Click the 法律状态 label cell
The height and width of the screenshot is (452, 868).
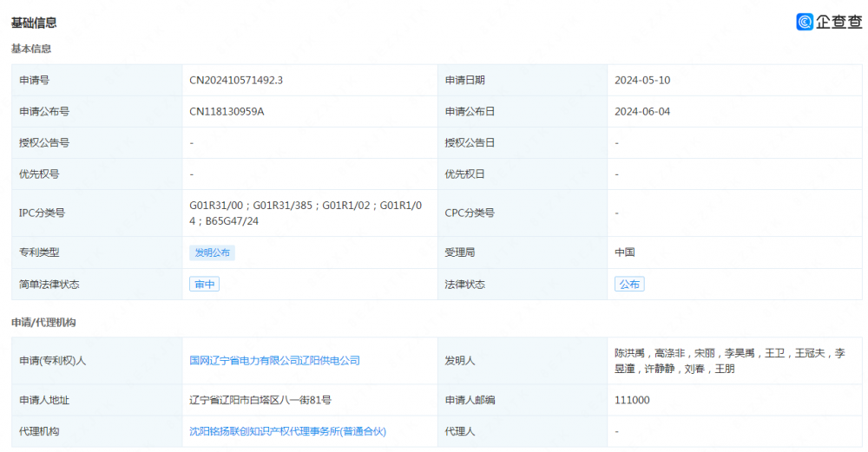pyautogui.click(x=523, y=285)
